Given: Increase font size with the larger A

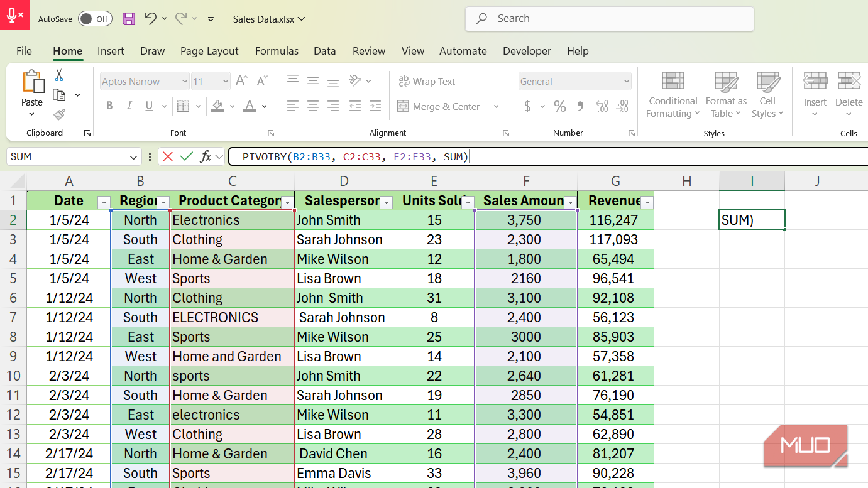Looking at the screenshot, I should click(241, 81).
